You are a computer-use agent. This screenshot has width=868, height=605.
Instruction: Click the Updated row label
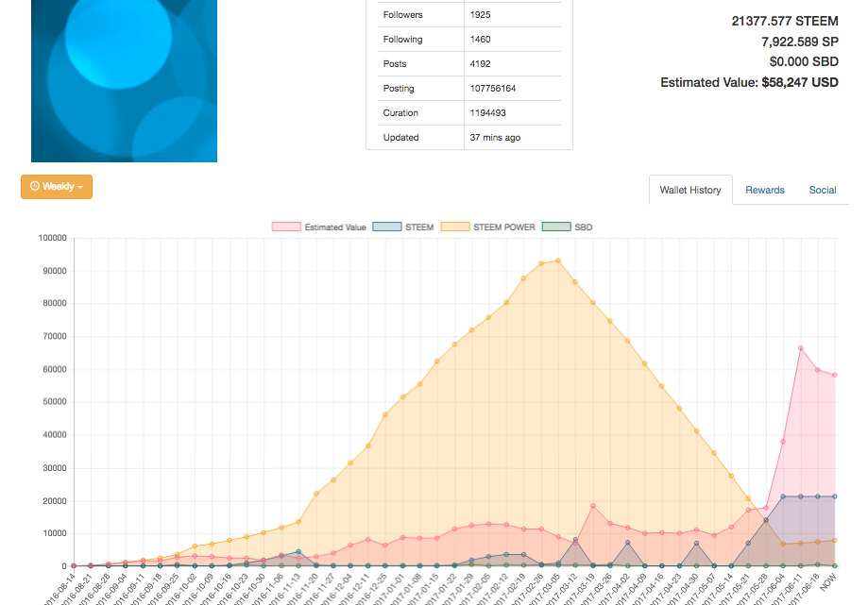400,137
